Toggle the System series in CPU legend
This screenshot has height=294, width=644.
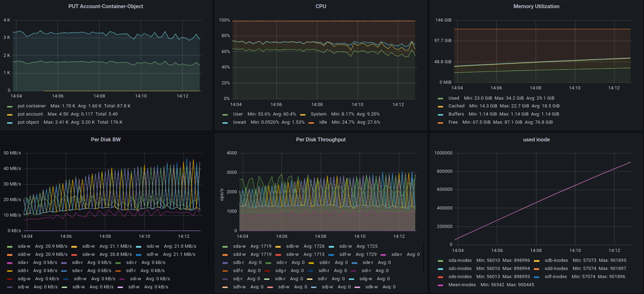(318, 114)
